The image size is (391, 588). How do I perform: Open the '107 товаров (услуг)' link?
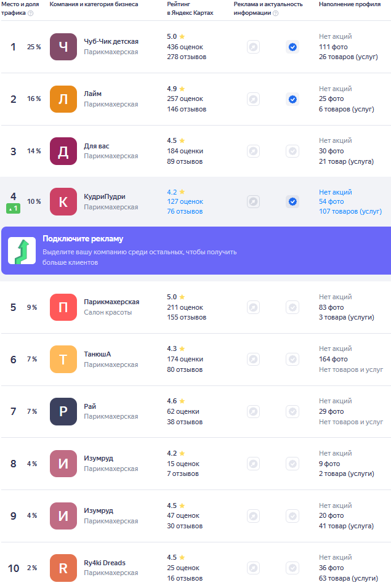pyautogui.click(x=350, y=211)
